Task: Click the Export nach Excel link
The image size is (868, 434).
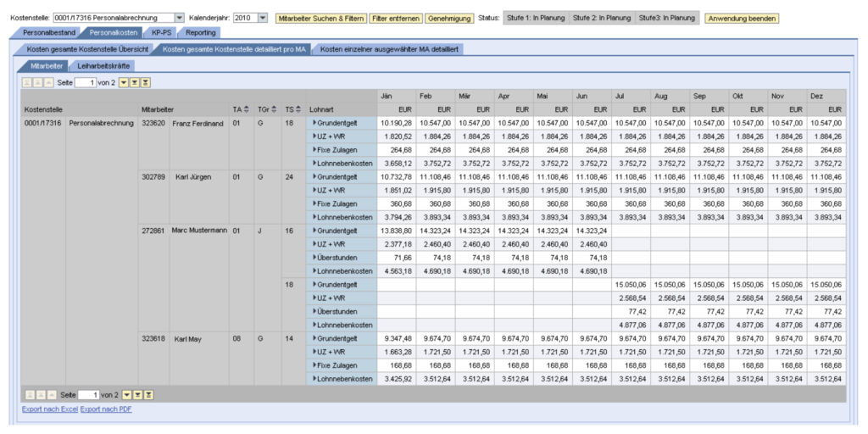Action: [x=50, y=409]
